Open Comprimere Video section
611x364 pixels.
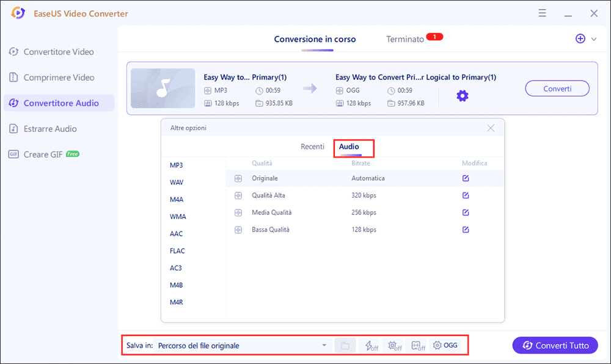pyautogui.click(x=59, y=78)
